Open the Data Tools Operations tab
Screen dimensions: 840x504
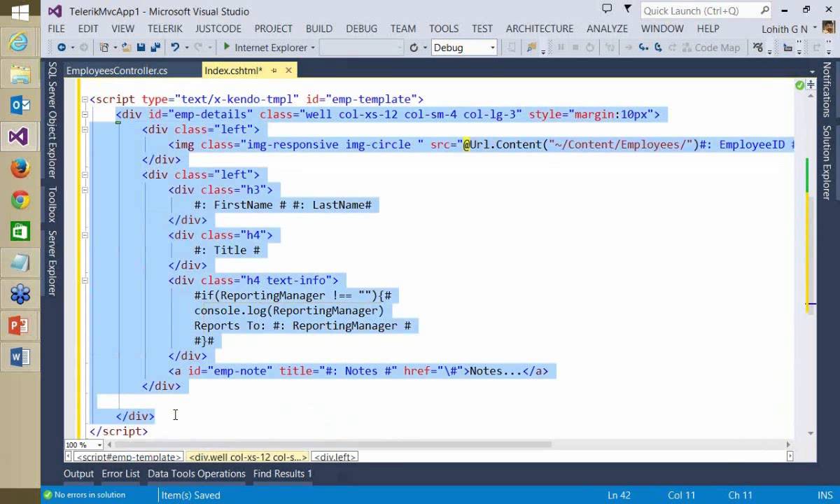tap(197, 474)
